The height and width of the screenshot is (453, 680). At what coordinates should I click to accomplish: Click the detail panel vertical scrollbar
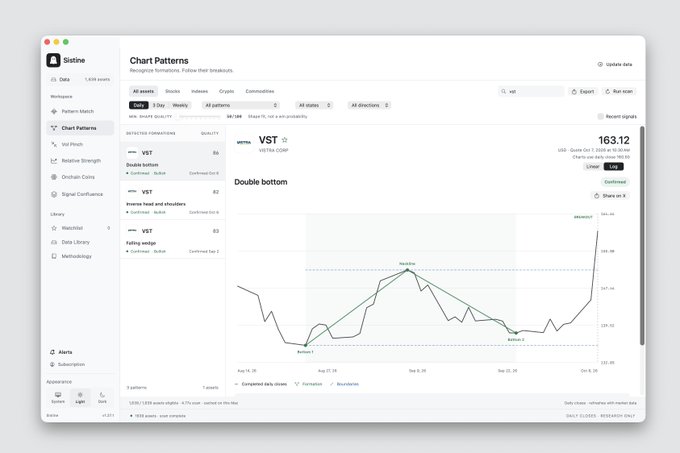pyautogui.click(x=642, y=236)
